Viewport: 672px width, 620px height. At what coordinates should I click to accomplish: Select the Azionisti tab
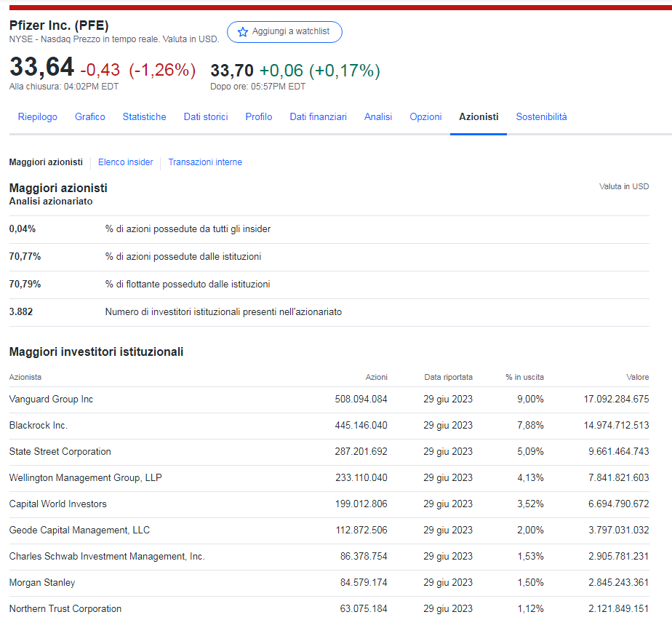pos(479,116)
